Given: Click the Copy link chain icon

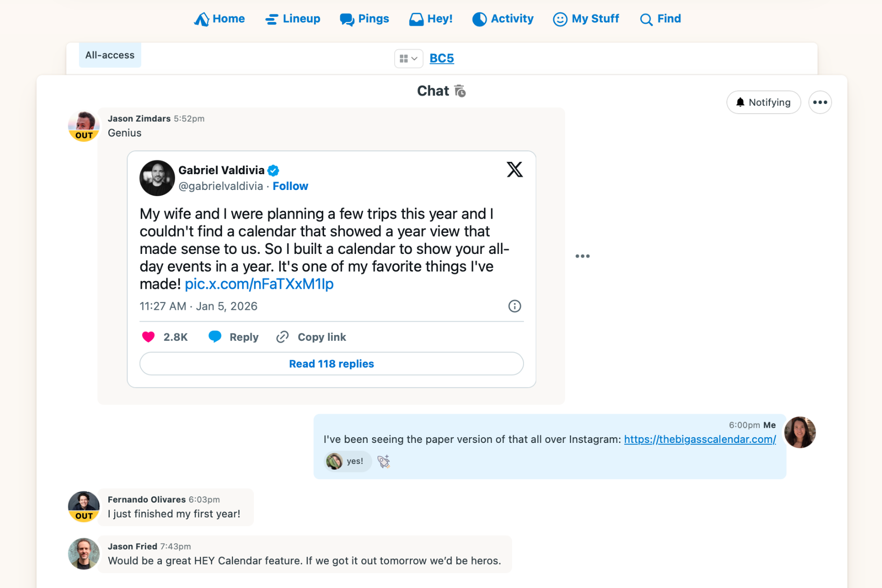Looking at the screenshot, I should (283, 337).
